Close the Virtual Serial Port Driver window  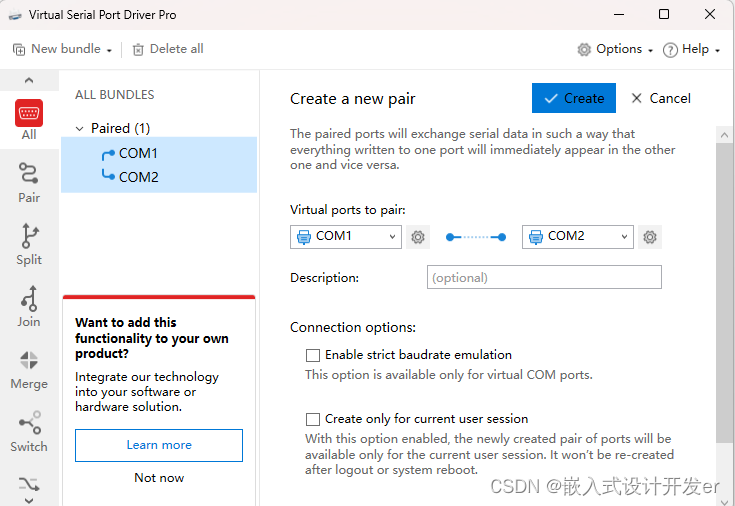(710, 15)
